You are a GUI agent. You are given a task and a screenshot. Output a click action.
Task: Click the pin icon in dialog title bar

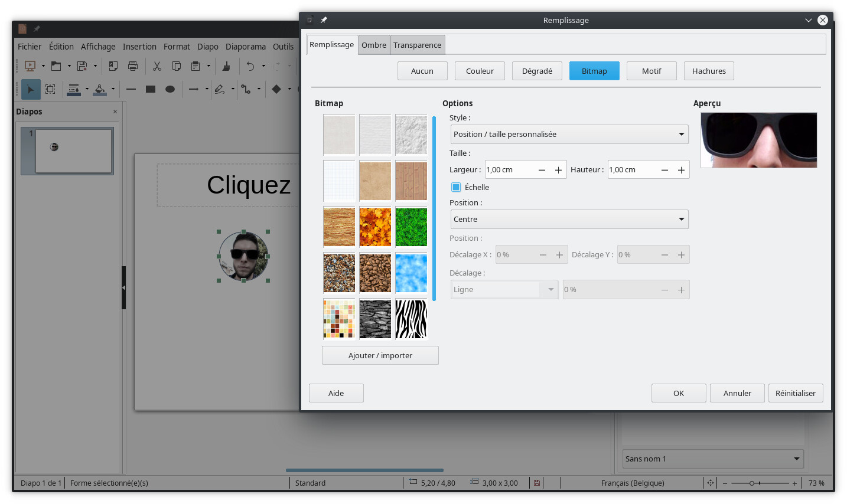point(324,20)
